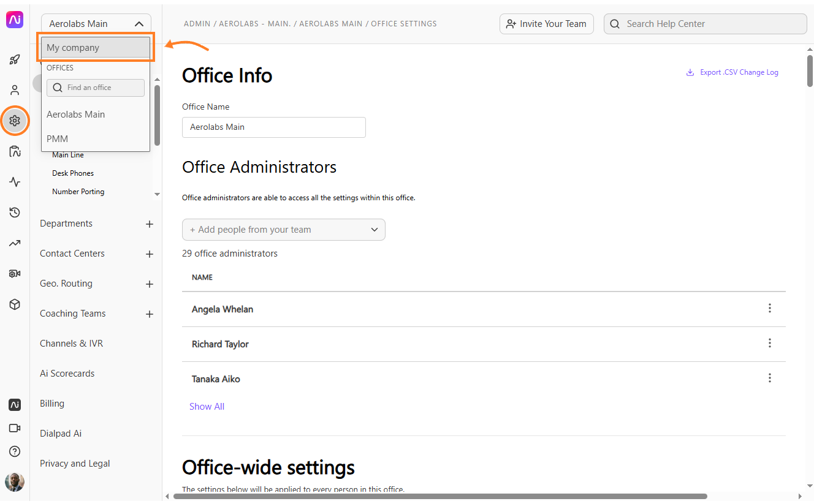
Task: Click the sidebar scroll down arrow
Action: click(x=157, y=194)
